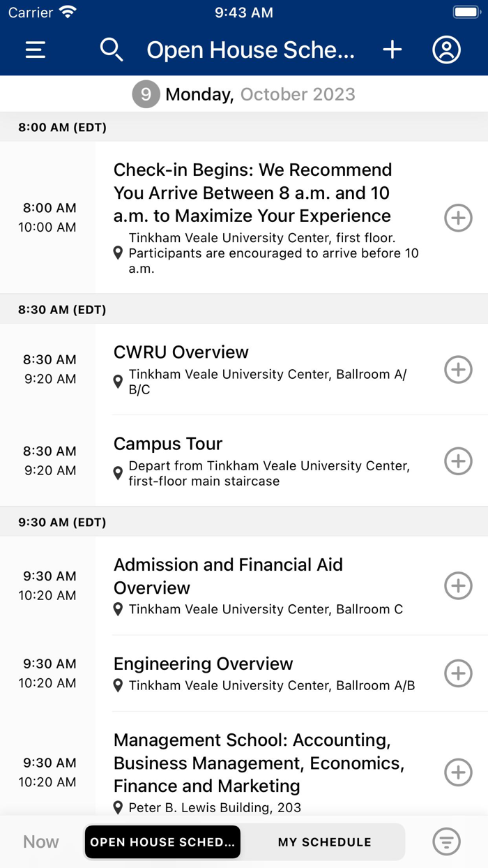Tap the Now button
Image resolution: width=488 pixels, height=868 pixels.
pyautogui.click(x=40, y=841)
